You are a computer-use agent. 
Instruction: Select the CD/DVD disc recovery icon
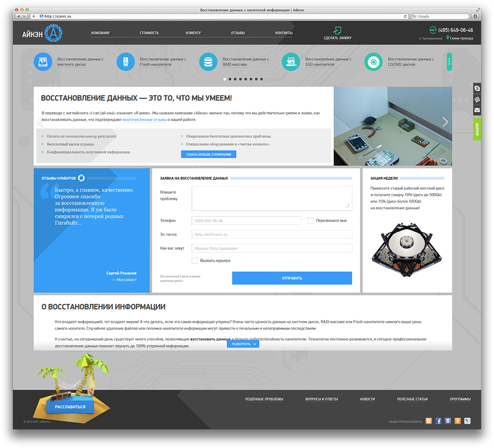point(373,62)
